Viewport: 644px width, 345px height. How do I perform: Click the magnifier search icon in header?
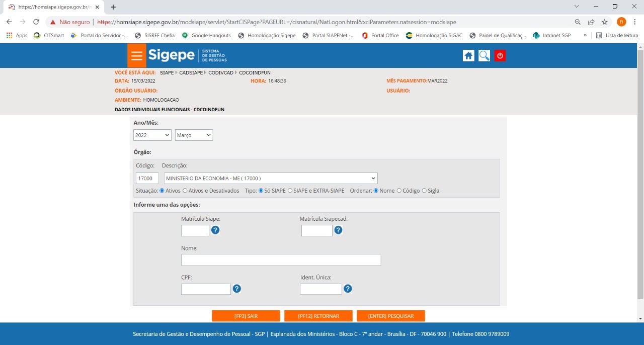[x=484, y=56]
